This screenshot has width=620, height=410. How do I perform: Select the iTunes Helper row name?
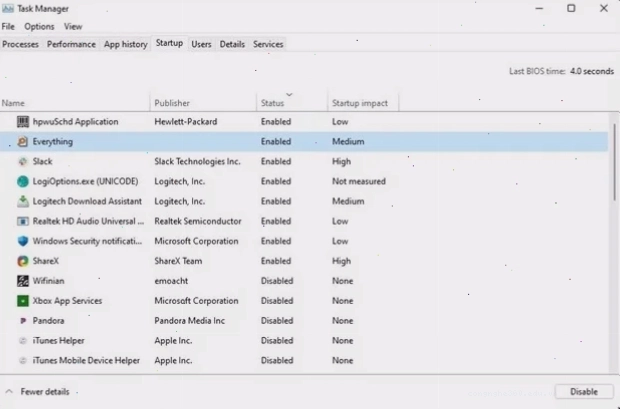59,340
